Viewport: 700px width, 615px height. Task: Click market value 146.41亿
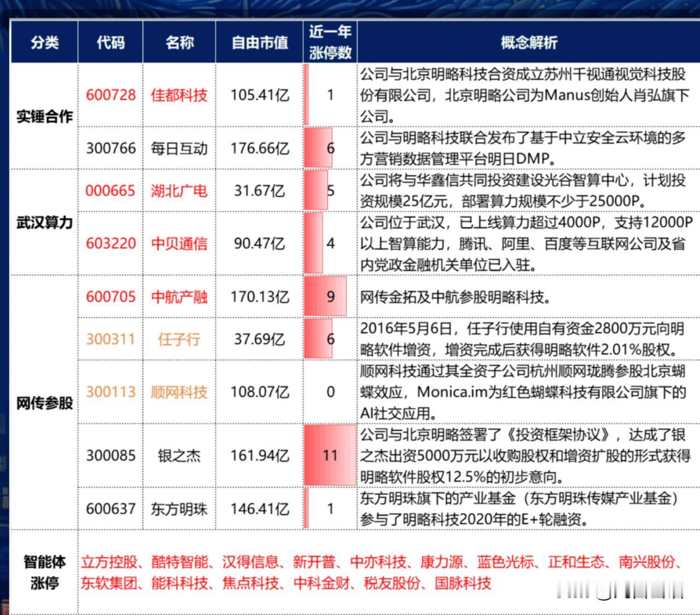click(260, 508)
